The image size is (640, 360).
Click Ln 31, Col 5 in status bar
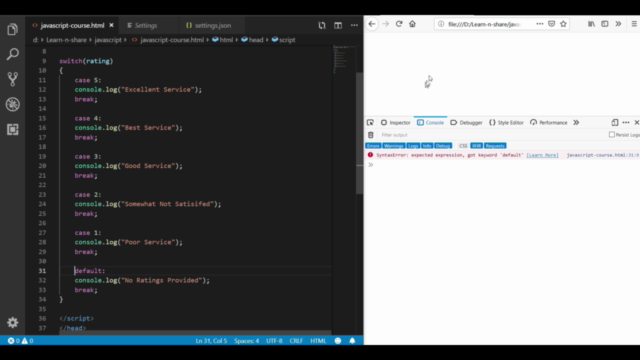coord(211,340)
